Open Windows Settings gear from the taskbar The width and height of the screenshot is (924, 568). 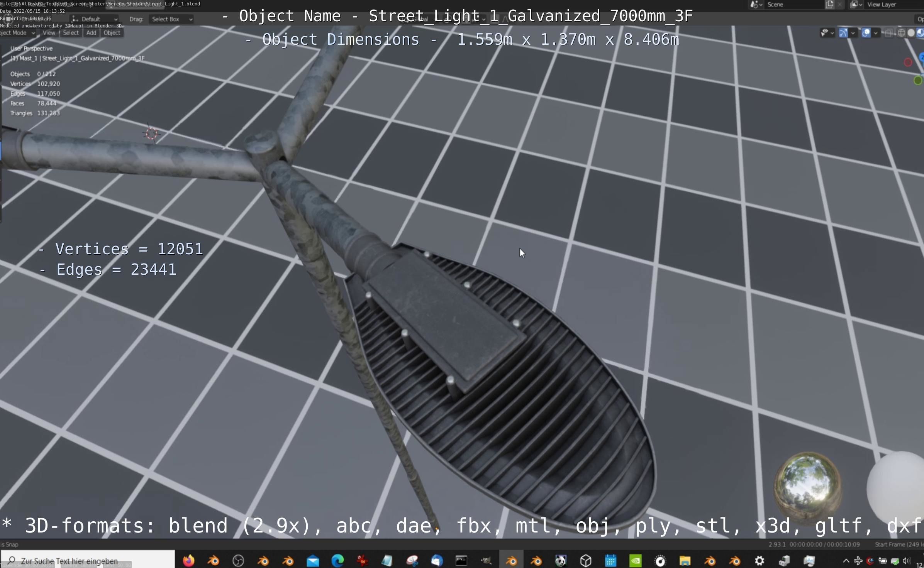tap(760, 560)
